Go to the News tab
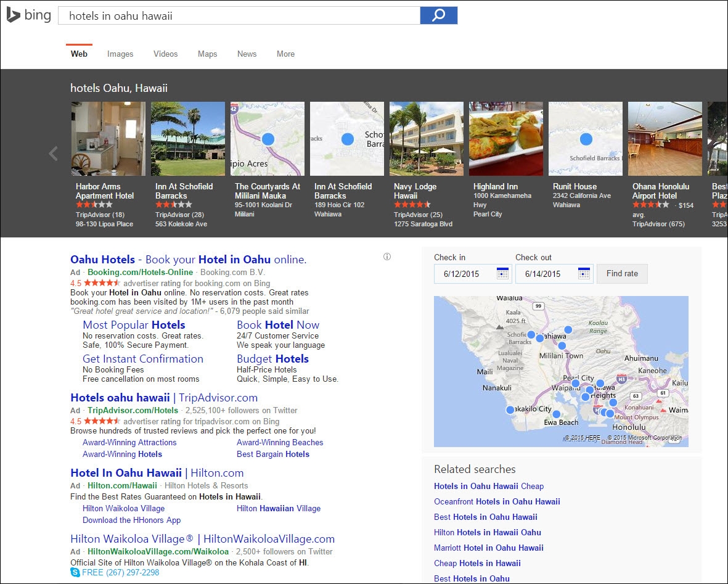This screenshot has width=728, height=584. [247, 54]
